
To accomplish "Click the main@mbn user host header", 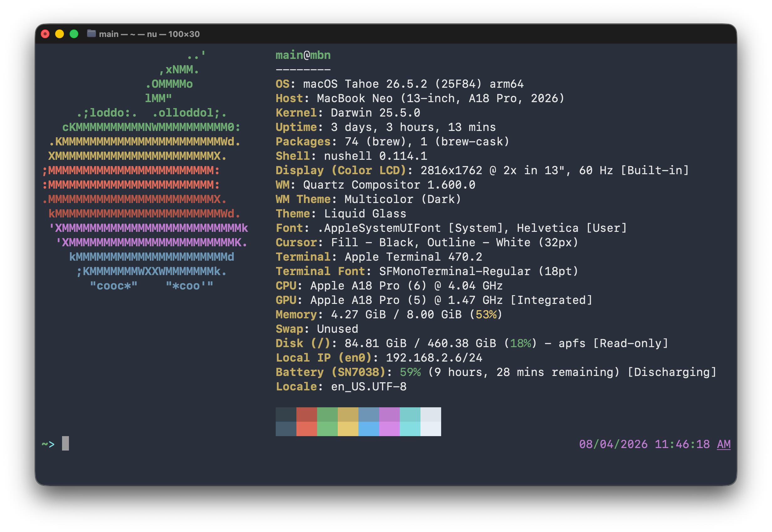I will [303, 55].
